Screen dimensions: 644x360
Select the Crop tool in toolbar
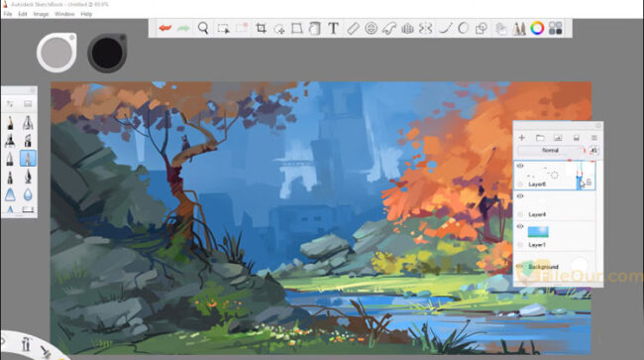(x=261, y=28)
